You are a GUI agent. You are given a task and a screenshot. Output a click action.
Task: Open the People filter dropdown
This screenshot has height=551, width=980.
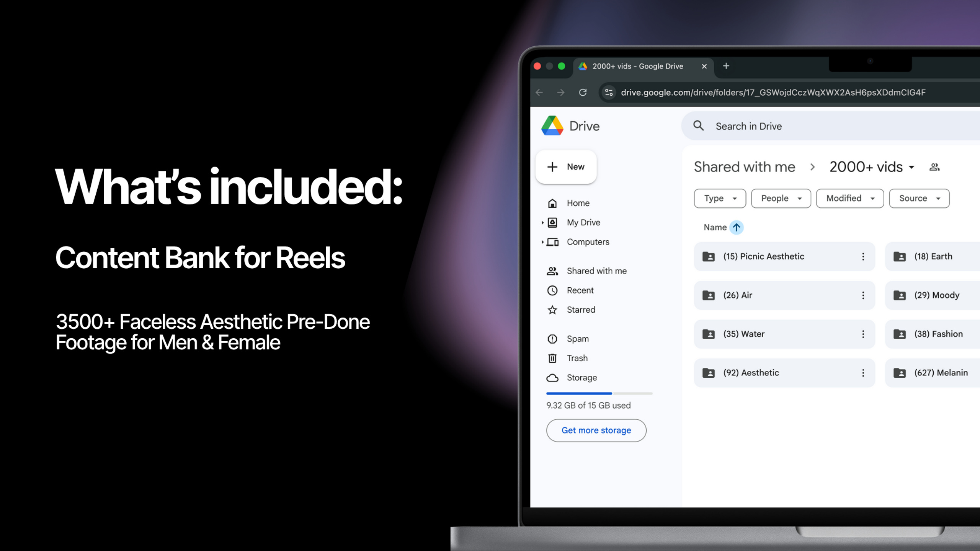pos(781,198)
